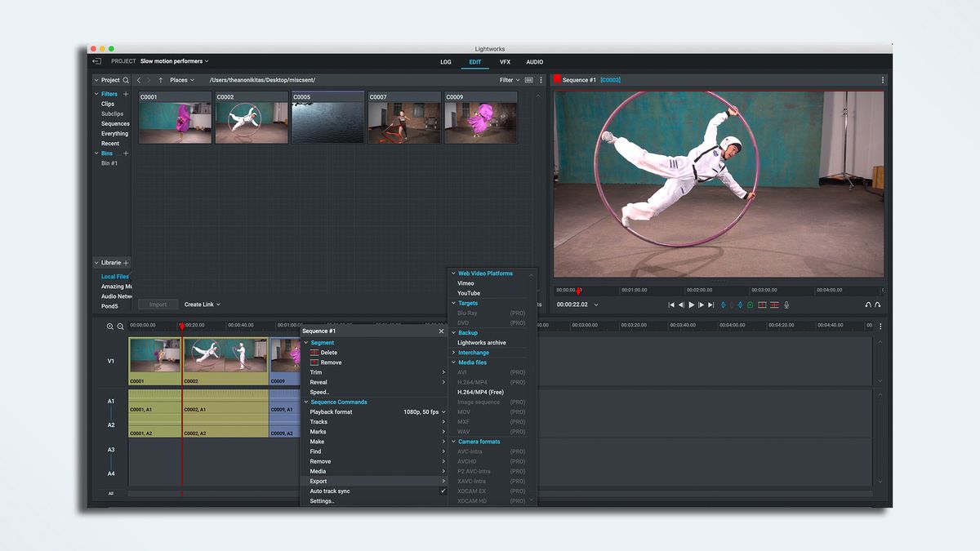The height and width of the screenshot is (551, 980).
Task: Switch to the AUDIO tab
Action: 534,62
